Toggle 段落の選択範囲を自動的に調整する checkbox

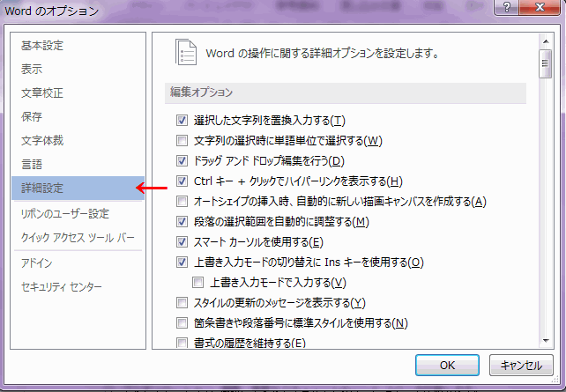182,221
